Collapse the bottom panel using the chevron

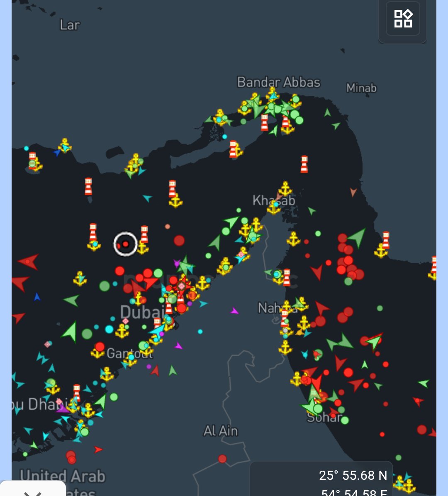click(x=33, y=494)
